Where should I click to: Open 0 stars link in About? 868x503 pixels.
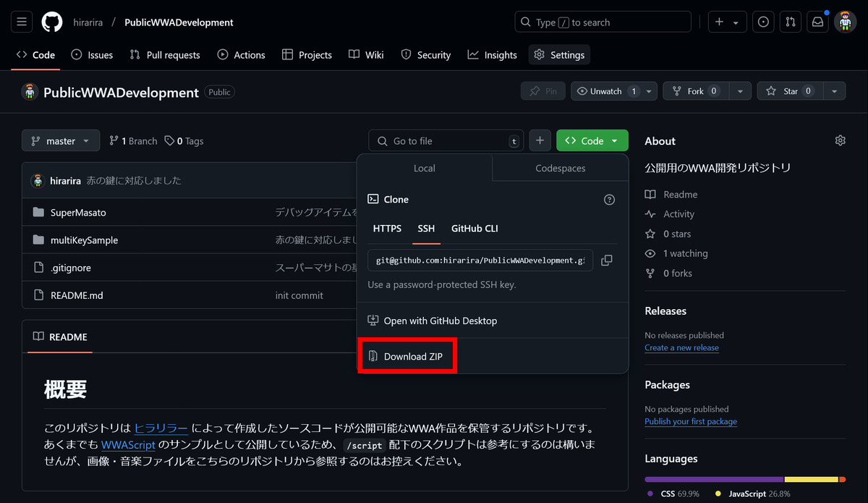tap(668, 234)
